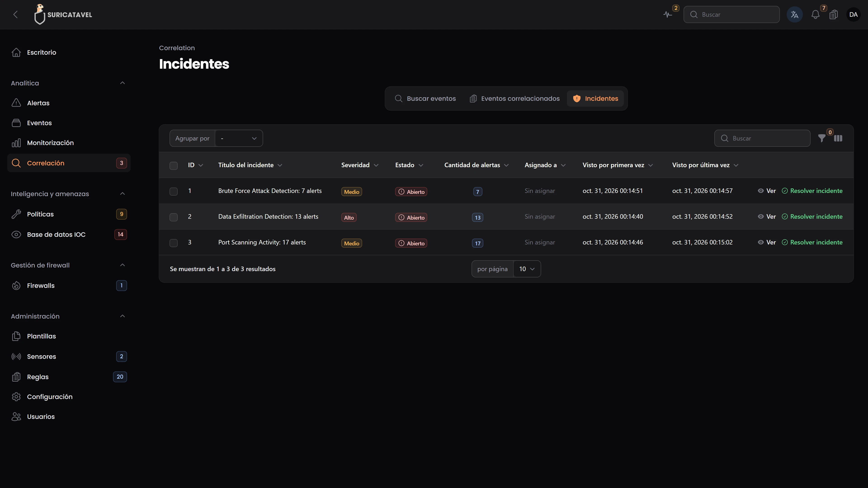Click the SURICATAVEL logo
The image size is (868, 488).
63,14
